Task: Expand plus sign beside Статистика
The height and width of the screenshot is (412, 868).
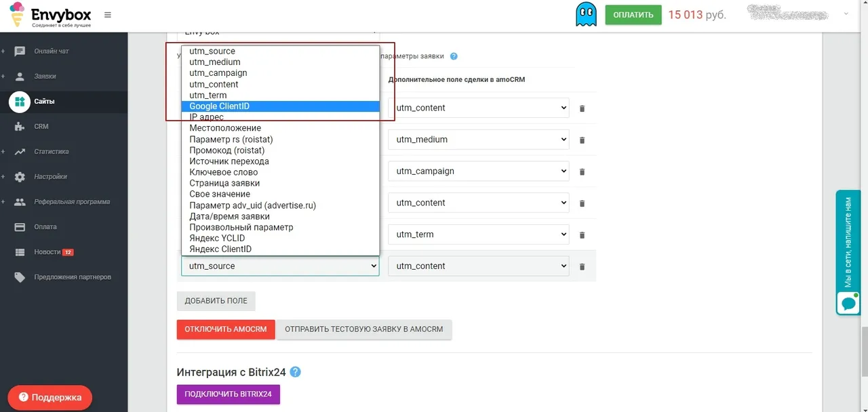Action: [3, 152]
